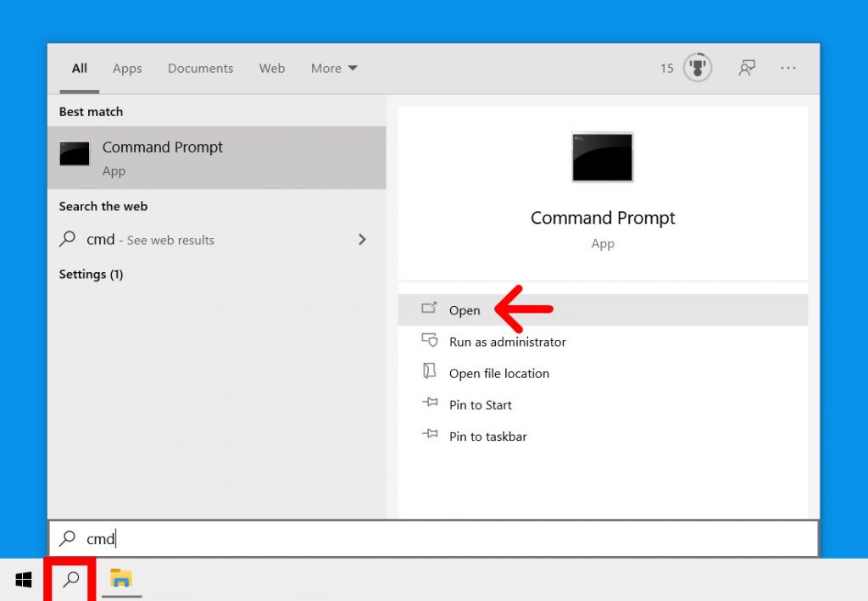Open File Explorer from the taskbar
The height and width of the screenshot is (601, 868).
pos(120,578)
